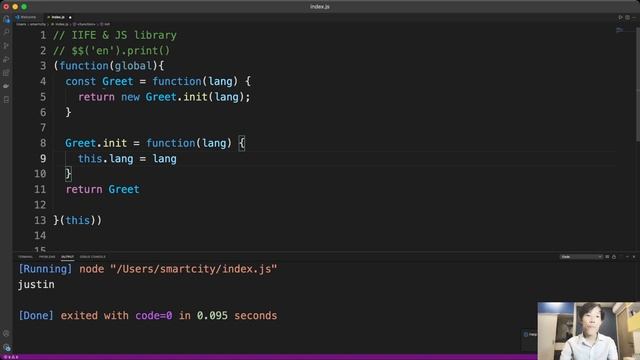The width and height of the screenshot is (640, 360).
Task: Switch to the Welcome tab
Action: [x=26, y=17]
